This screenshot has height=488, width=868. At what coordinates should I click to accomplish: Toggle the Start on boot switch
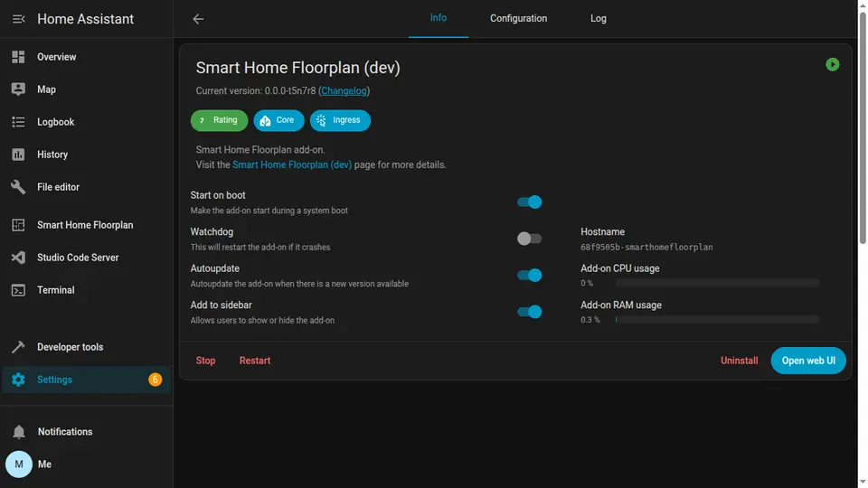529,202
